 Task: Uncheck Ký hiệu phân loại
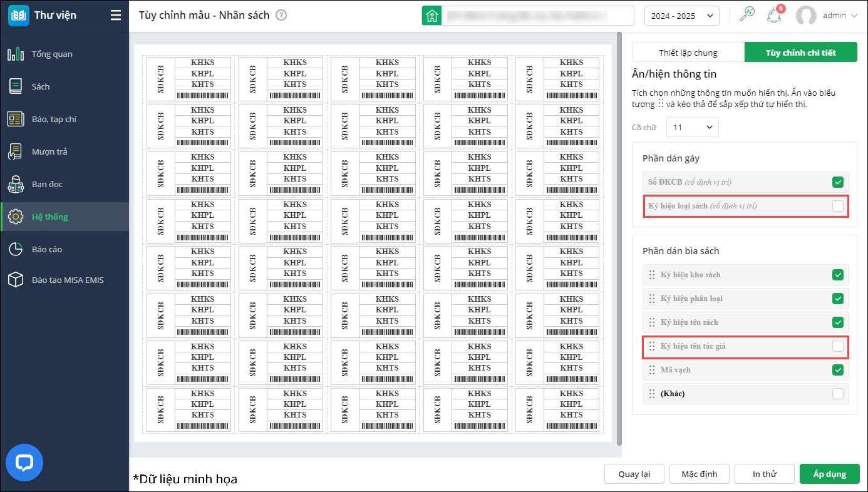[x=838, y=299]
